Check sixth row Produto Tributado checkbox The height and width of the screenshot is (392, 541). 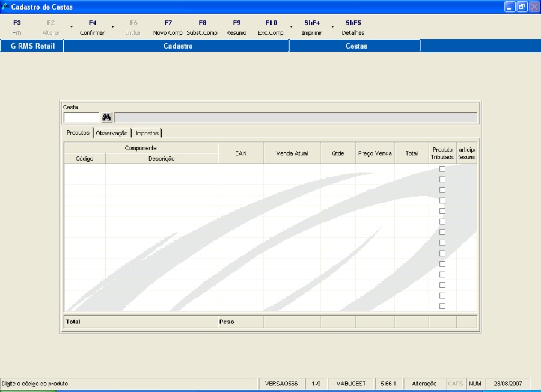tap(442, 221)
